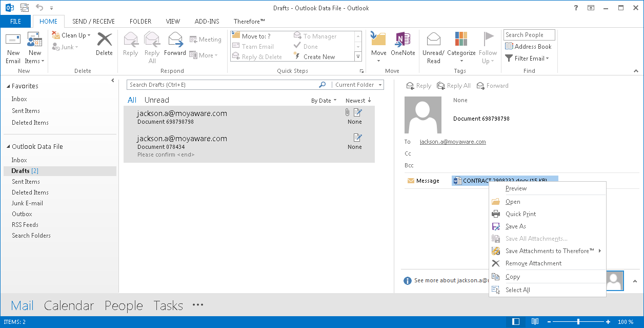Open the Drafts folder
The width and height of the screenshot is (644, 328).
coord(23,170)
